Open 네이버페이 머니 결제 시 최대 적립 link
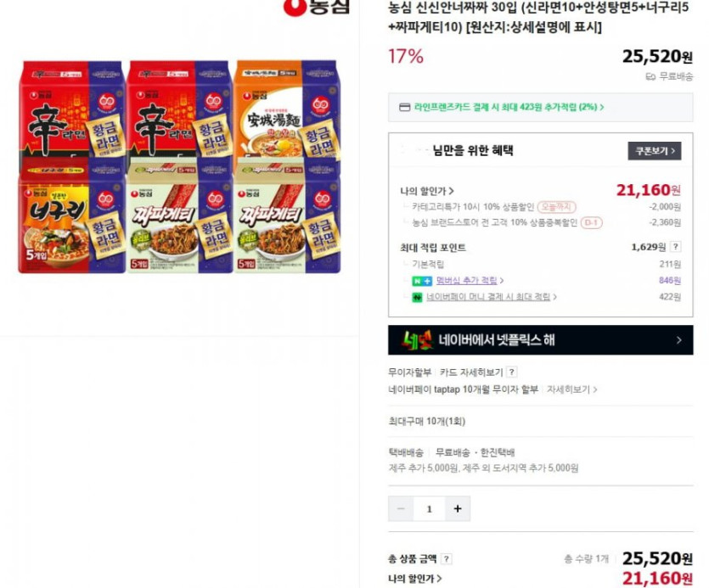The height and width of the screenshot is (588, 709). pos(492,297)
